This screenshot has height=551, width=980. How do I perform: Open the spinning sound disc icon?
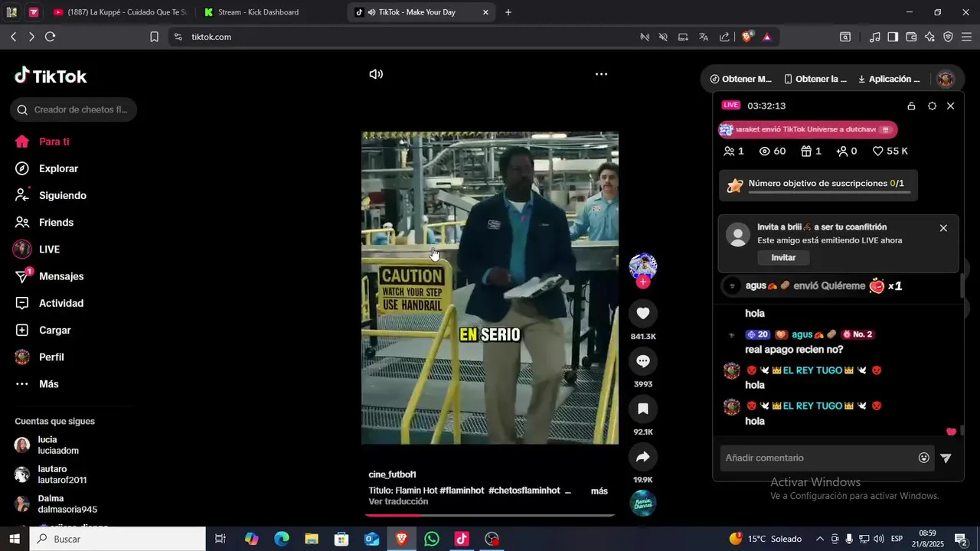(643, 503)
